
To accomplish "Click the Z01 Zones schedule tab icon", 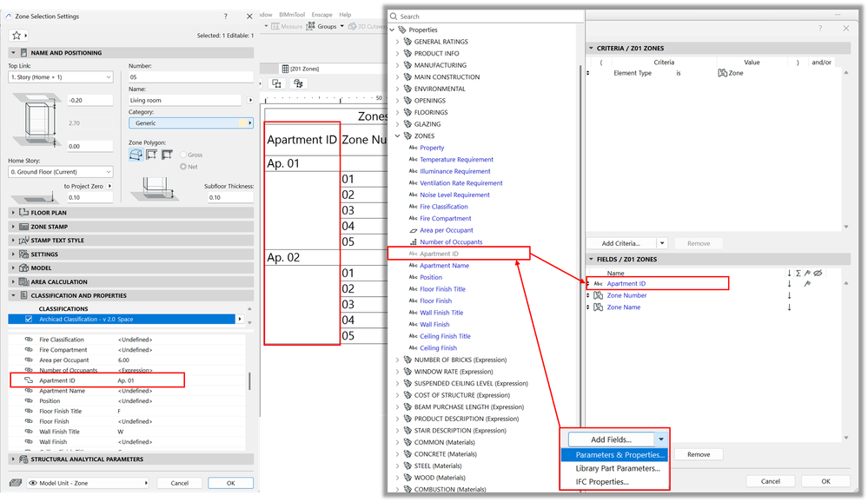I will 285,69.
